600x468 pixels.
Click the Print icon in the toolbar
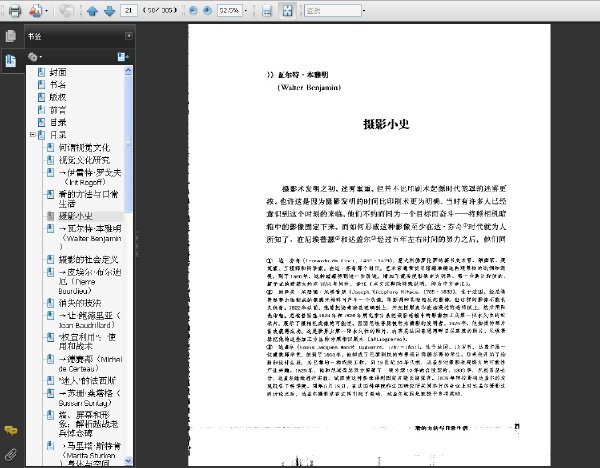pos(15,11)
